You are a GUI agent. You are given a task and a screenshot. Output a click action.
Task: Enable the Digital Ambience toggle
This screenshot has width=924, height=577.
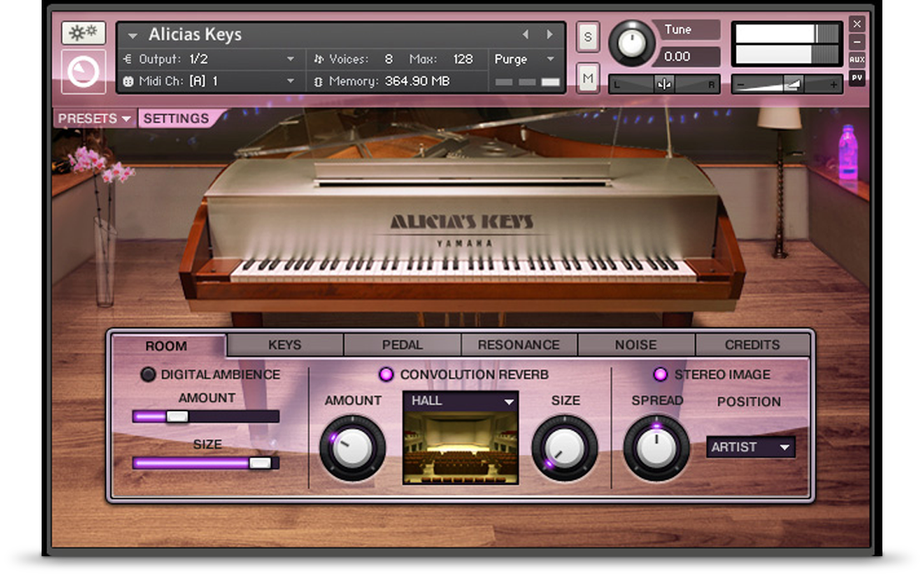pyautogui.click(x=148, y=374)
